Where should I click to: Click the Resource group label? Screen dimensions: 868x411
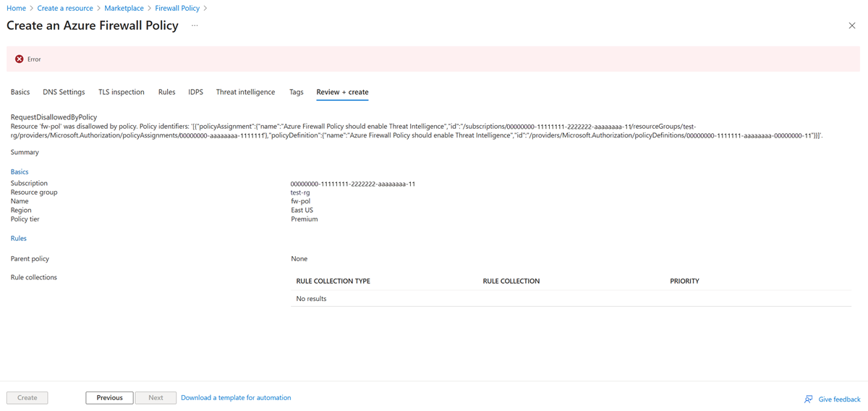point(34,192)
